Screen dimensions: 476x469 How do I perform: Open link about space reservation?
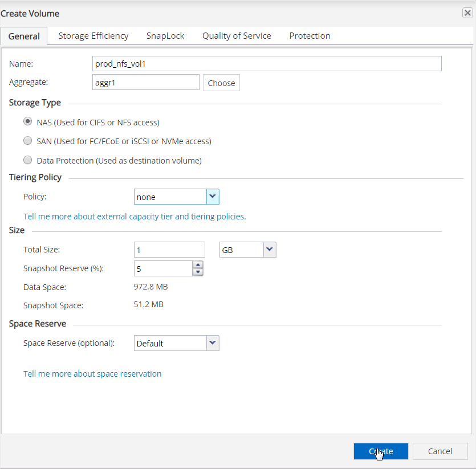(92, 374)
